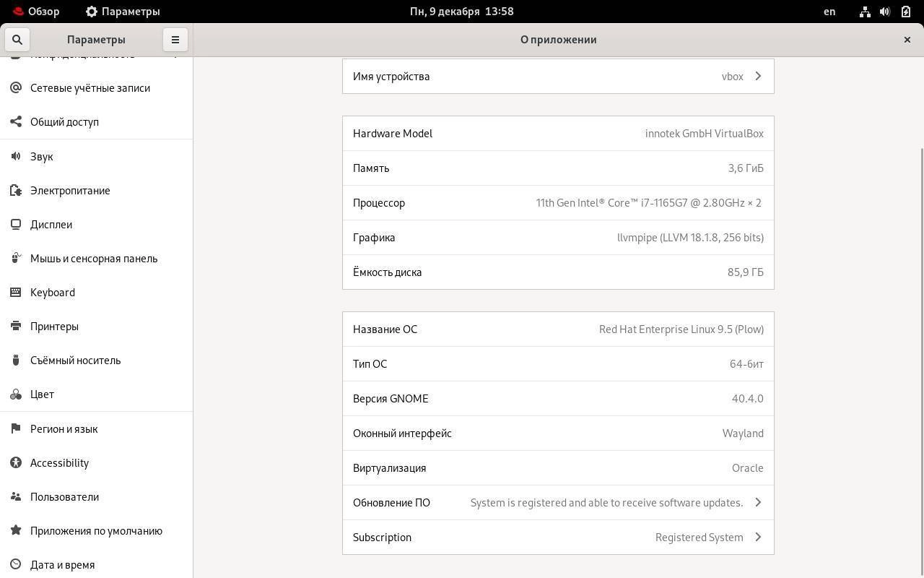Click the 64-бит OS type value
This screenshot has height=578, width=924.
coord(746,363)
